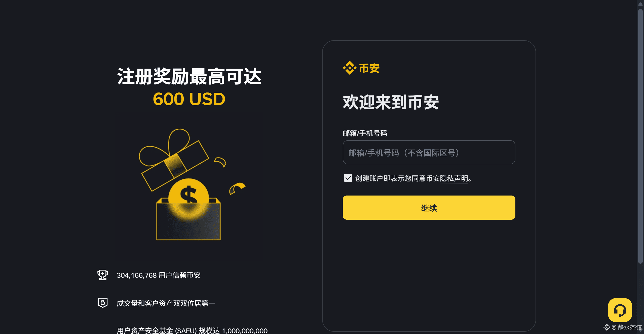Click the scrollbar up arrow
644x334 pixels.
[x=640, y=4]
